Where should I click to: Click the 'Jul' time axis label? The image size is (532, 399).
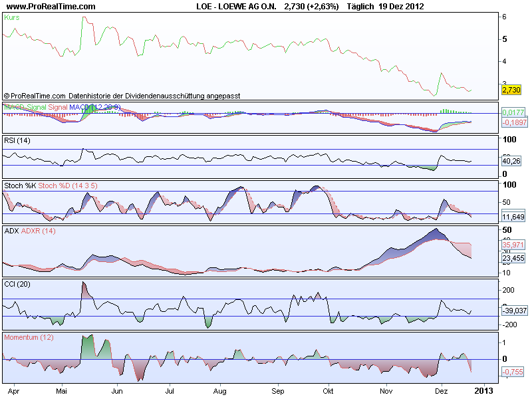point(170,391)
